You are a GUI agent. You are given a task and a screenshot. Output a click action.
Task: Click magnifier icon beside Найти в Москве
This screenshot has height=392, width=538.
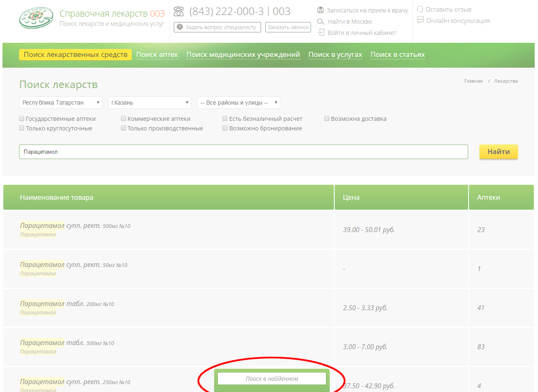point(321,22)
